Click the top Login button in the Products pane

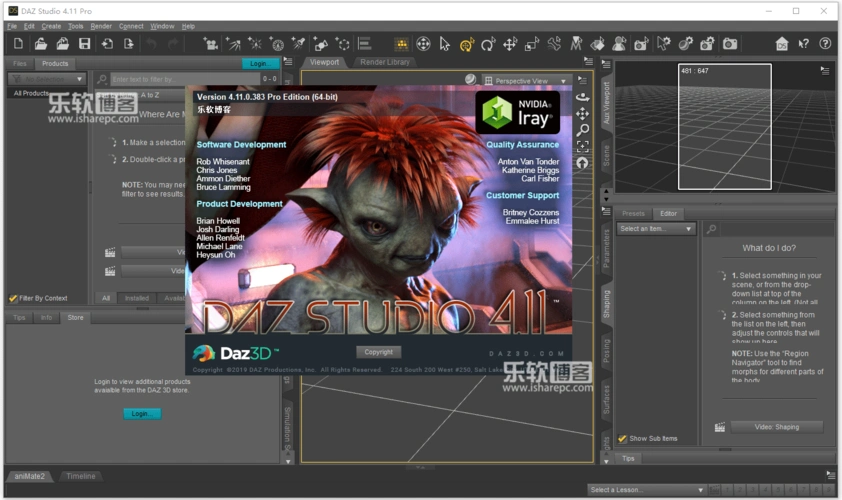point(260,63)
